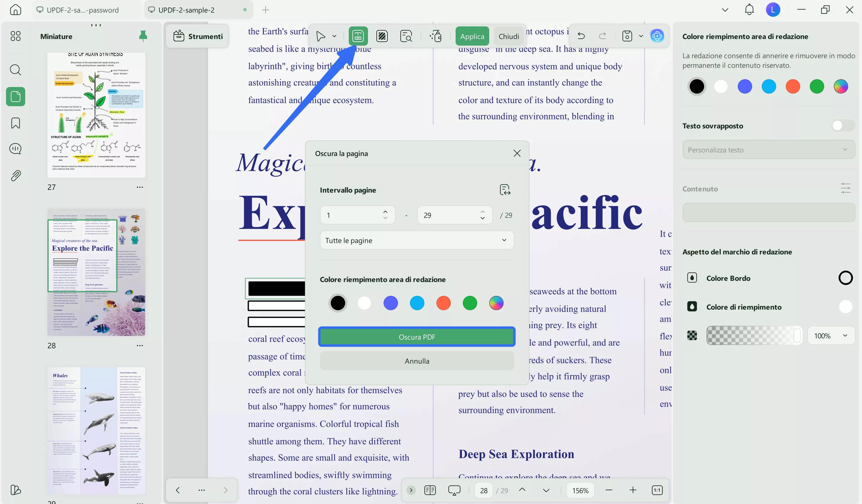This screenshot has width=862, height=504.
Task: Unpin the Miniature panel with pin icon
Action: click(143, 36)
